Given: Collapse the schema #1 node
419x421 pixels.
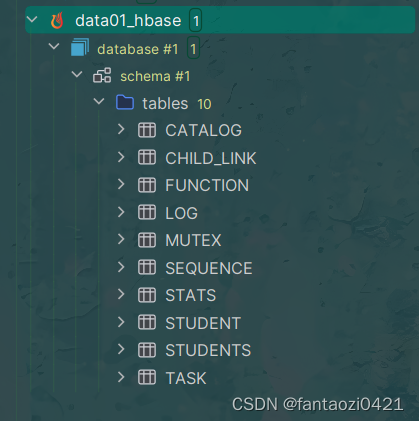Looking at the screenshot, I should tap(77, 74).
